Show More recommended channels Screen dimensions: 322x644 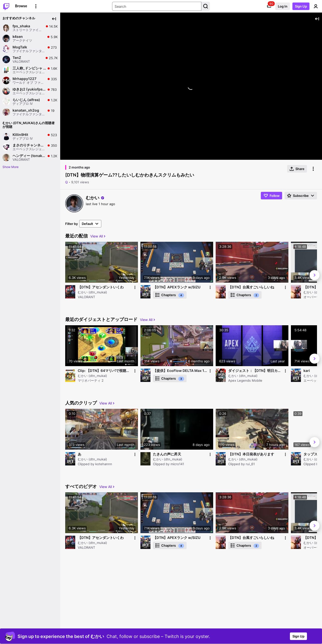11,167
